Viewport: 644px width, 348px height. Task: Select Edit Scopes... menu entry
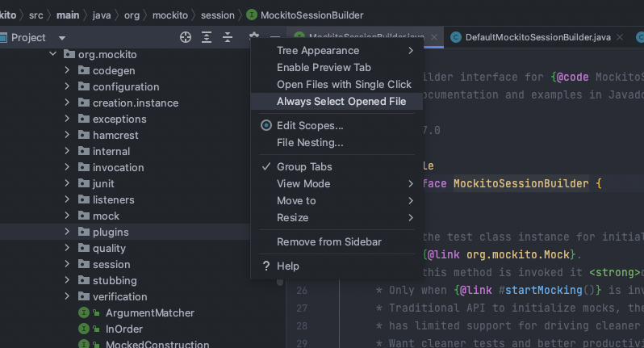point(337,125)
